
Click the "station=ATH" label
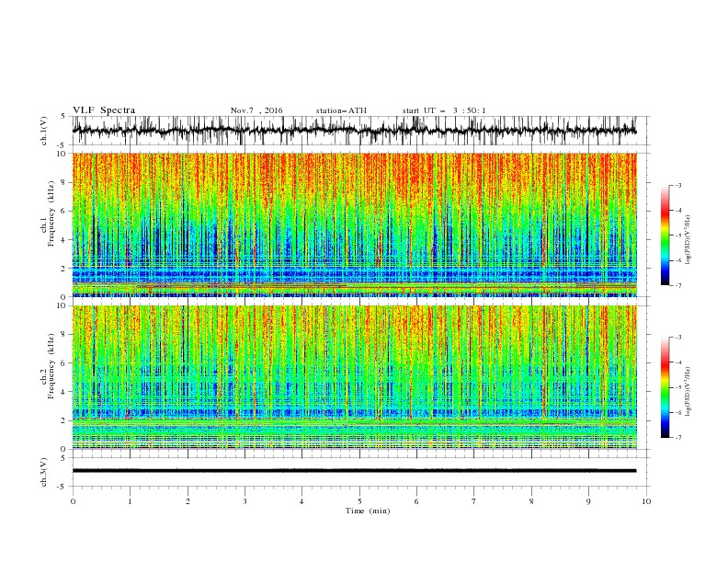pos(341,110)
